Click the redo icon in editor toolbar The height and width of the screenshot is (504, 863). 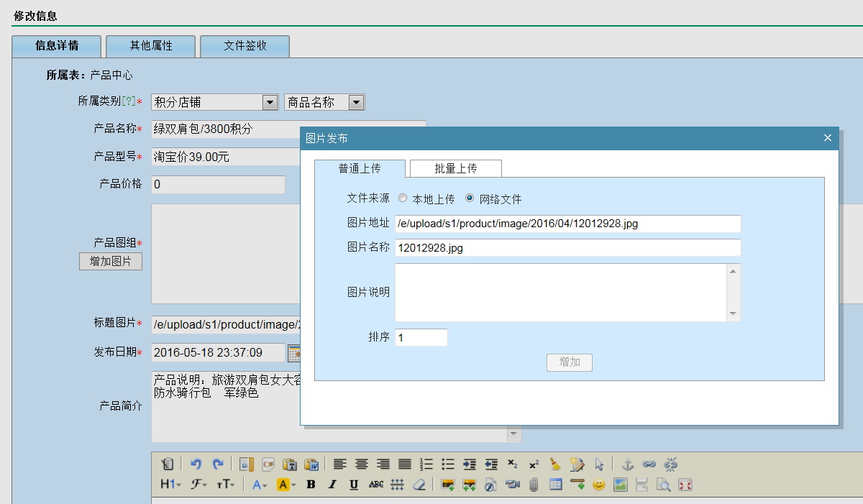tap(217, 464)
